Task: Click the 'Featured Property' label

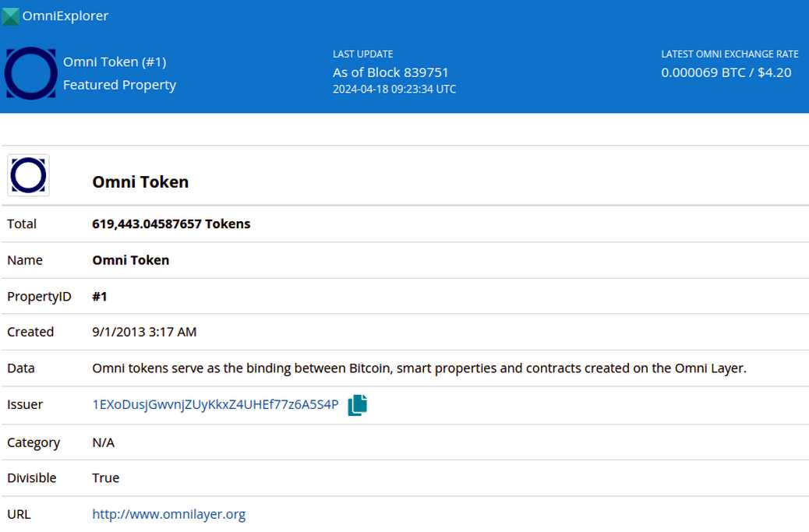Action: 120,85
